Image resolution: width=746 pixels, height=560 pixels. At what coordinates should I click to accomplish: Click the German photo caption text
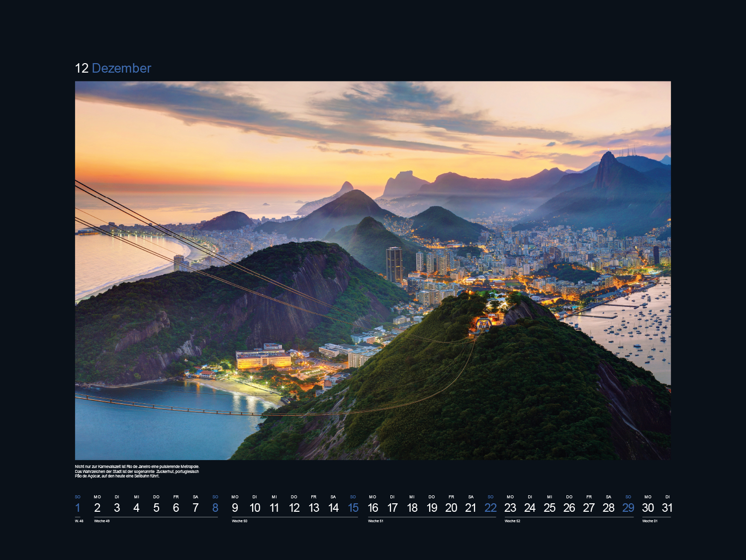(x=137, y=471)
